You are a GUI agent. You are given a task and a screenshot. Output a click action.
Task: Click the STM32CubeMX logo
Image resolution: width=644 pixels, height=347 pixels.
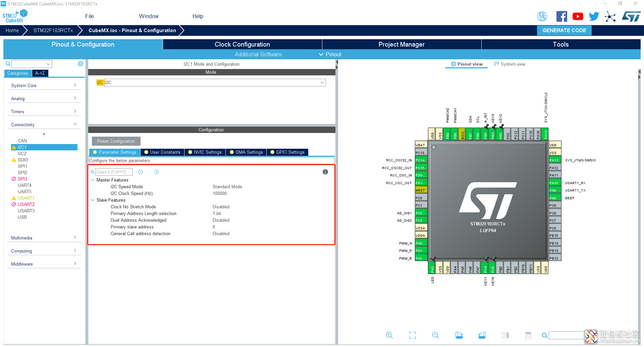pos(15,16)
